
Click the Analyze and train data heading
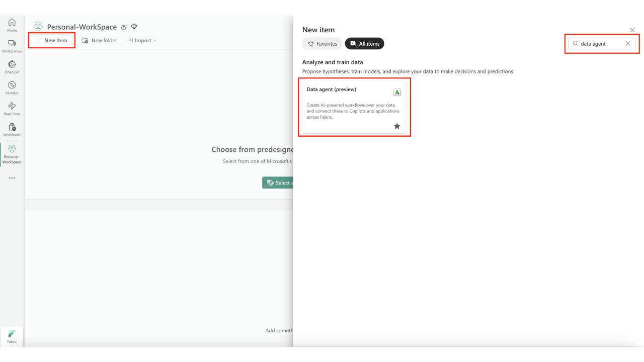333,62
